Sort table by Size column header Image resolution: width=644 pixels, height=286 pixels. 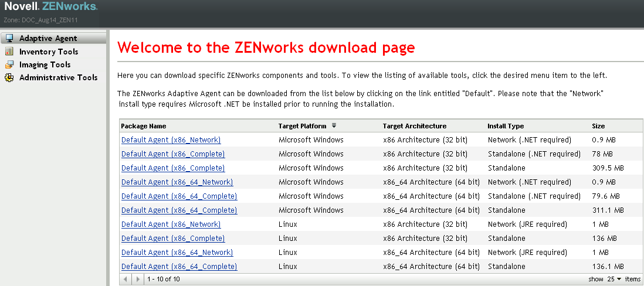(x=598, y=126)
